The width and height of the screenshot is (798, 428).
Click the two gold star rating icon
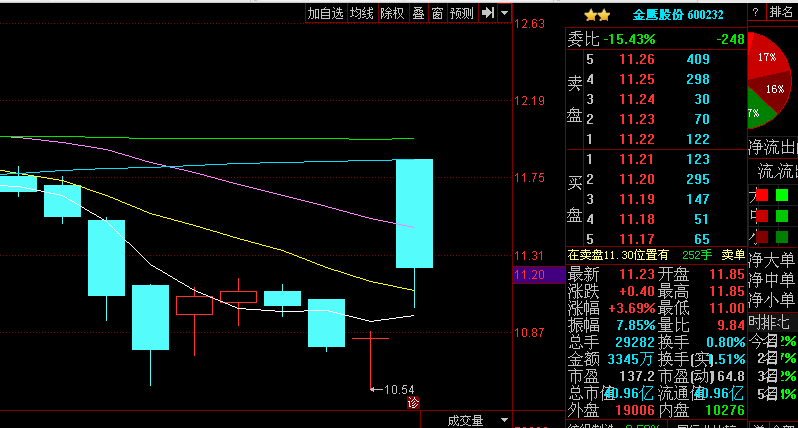(x=597, y=14)
